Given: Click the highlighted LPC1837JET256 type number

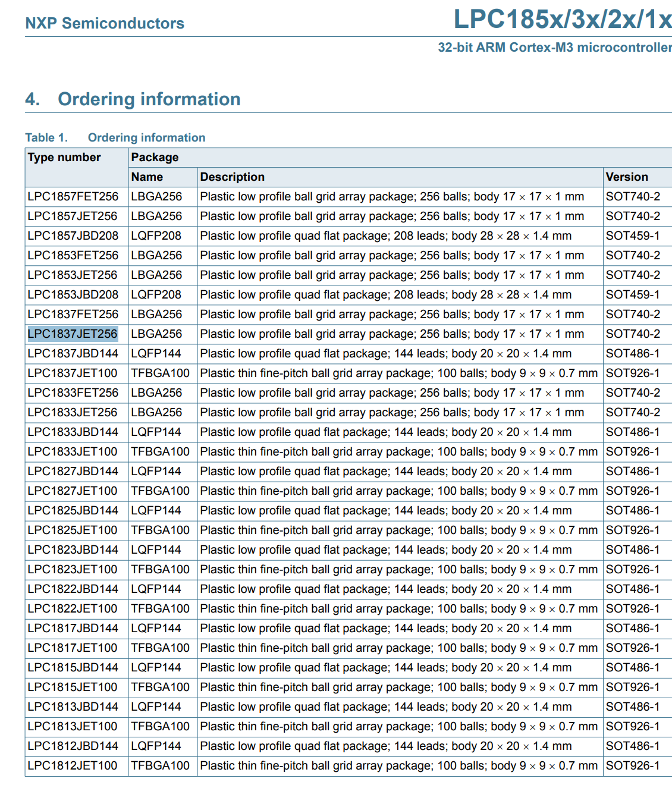Looking at the screenshot, I should point(73,334).
